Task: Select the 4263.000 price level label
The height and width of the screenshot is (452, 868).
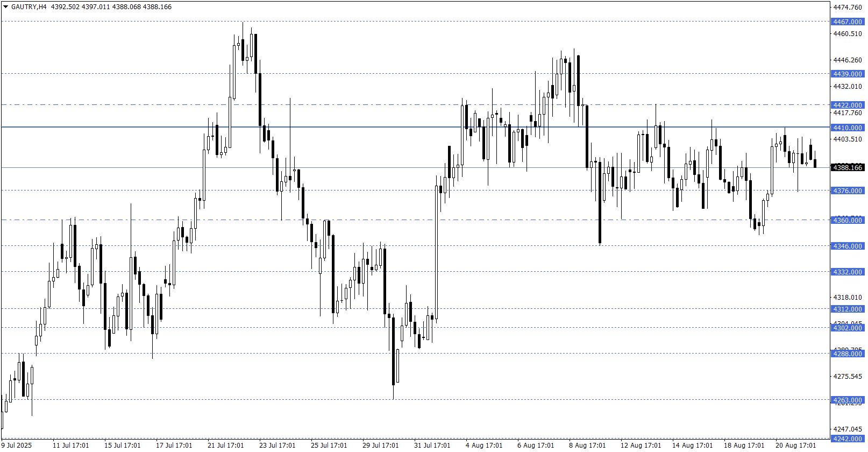Action: [x=848, y=400]
